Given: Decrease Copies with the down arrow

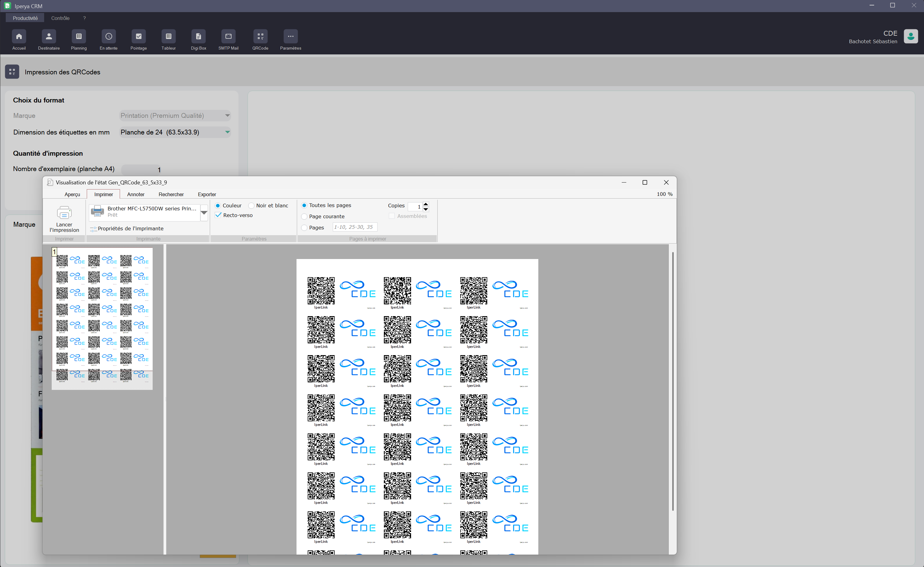Looking at the screenshot, I should (x=426, y=209).
